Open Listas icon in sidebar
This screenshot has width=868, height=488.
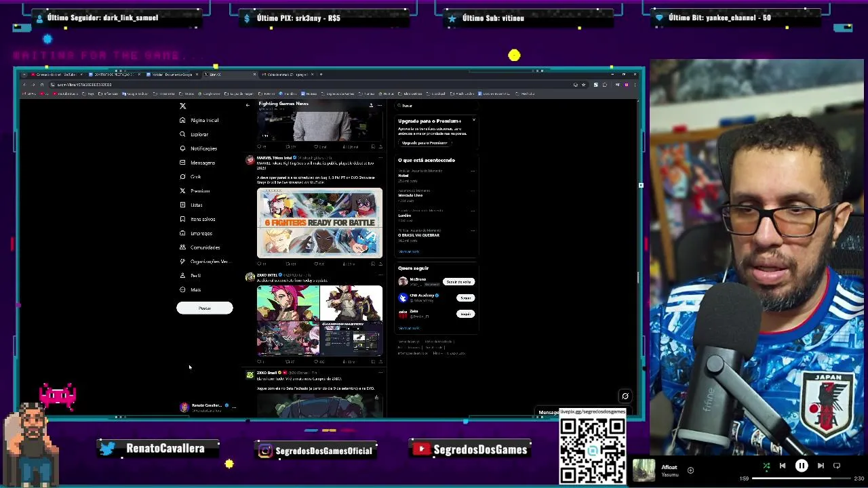(x=182, y=205)
